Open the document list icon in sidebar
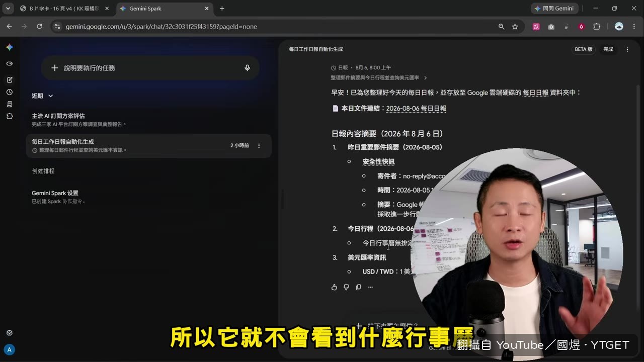644x362 pixels. pyautogui.click(x=9, y=104)
